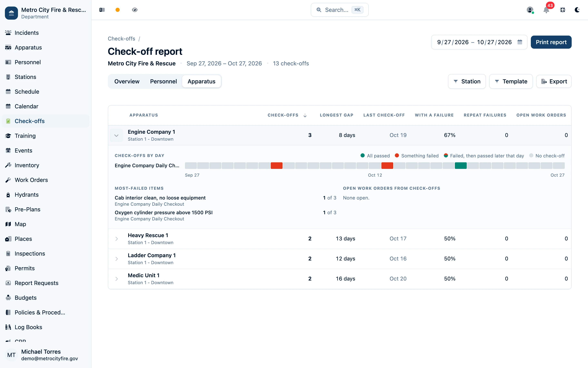Open Work Orders in sidebar
This screenshot has height=368, width=588.
(46, 180)
